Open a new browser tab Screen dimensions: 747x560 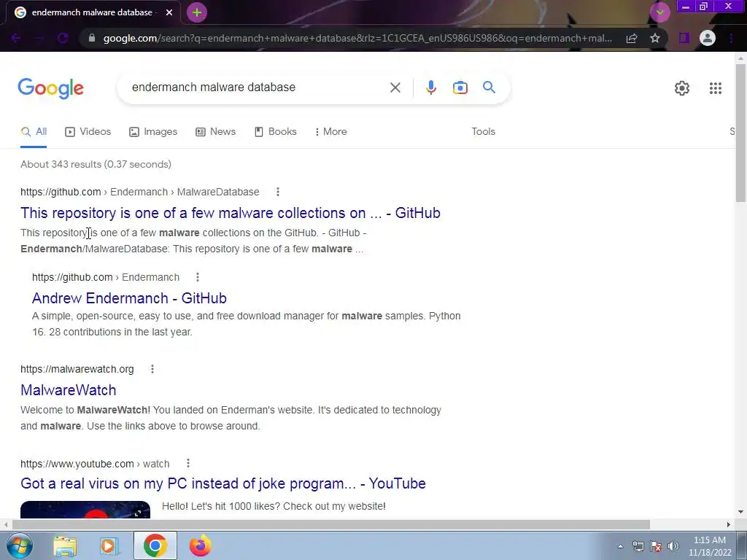click(x=197, y=12)
